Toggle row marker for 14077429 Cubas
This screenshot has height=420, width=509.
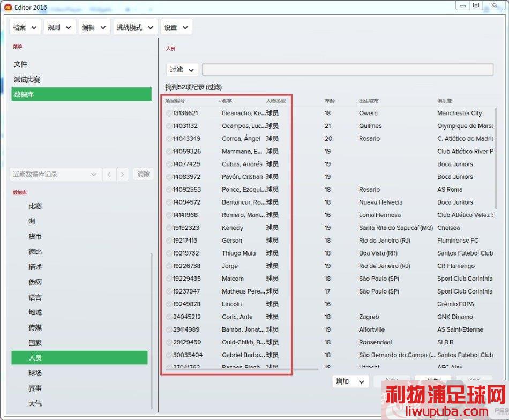[x=168, y=164]
